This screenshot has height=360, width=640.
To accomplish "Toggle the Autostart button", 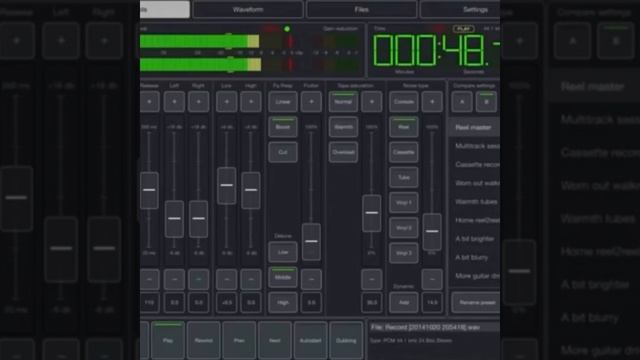I will 310,340.
